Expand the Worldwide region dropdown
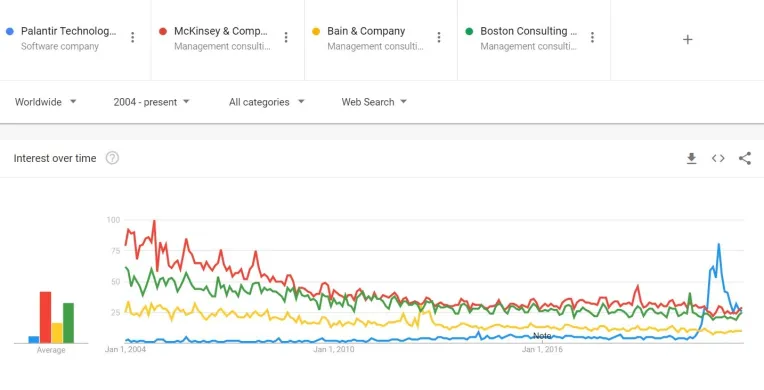This screenshot has height=390, width=764. pos(45,102)
